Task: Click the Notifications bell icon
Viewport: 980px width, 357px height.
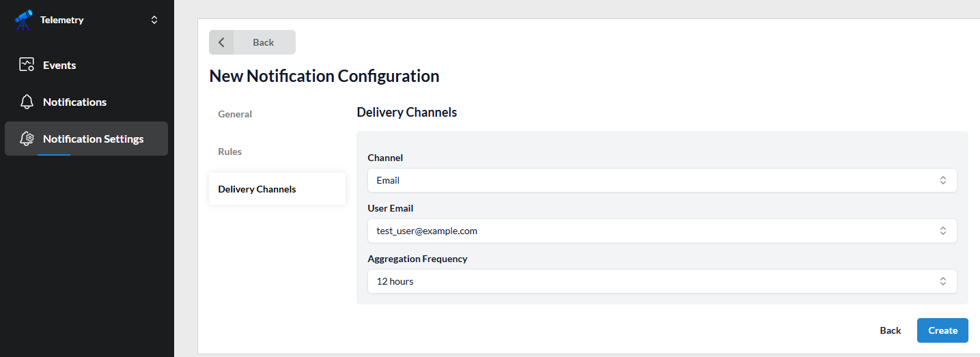Action: click(27, 102)
